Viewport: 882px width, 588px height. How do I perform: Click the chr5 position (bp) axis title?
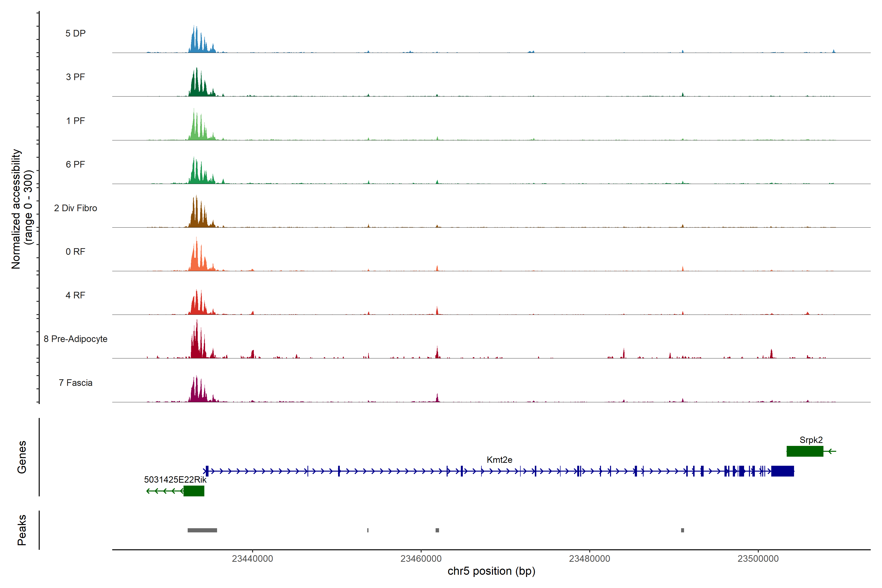tap(491, 571)
